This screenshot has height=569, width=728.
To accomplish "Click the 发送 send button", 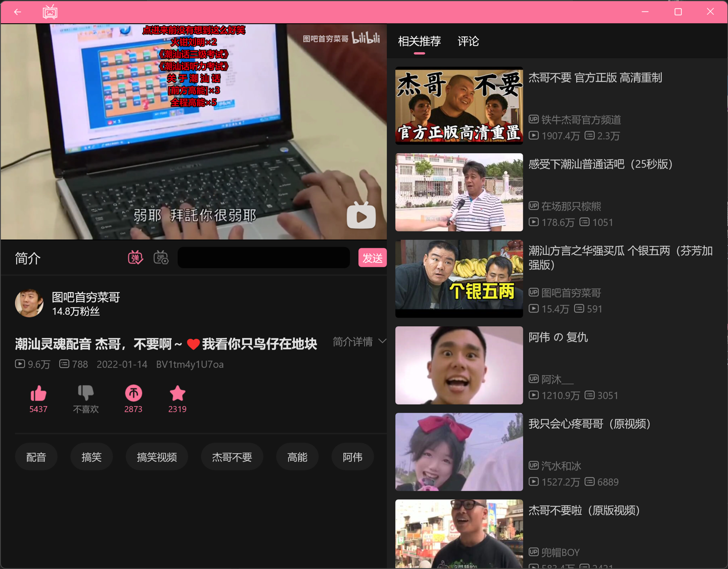I will point(373,257).
